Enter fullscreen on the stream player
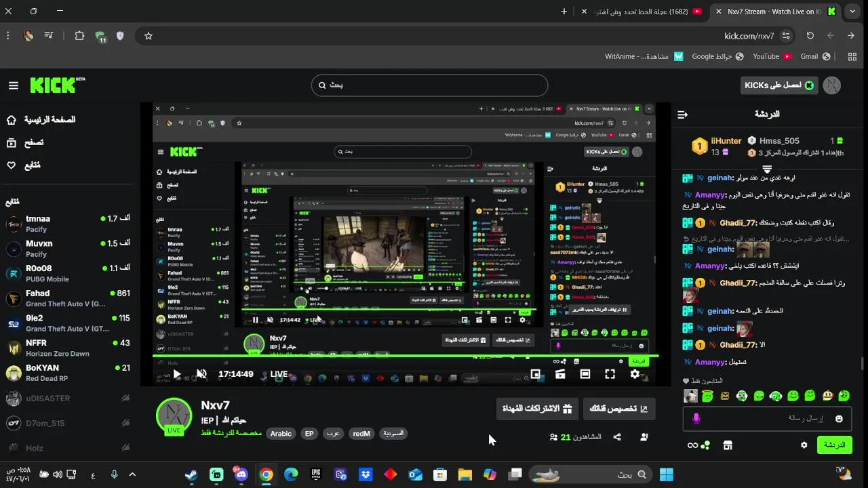Screen dimensions: 868x488 (610, 374)
